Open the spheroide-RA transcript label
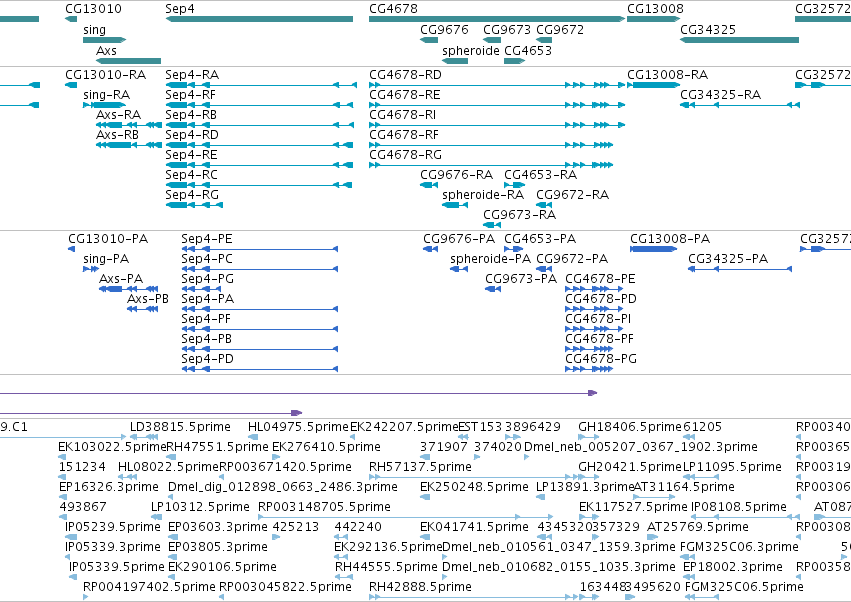Viewport: 851px width, 602px height. (483, 194)
